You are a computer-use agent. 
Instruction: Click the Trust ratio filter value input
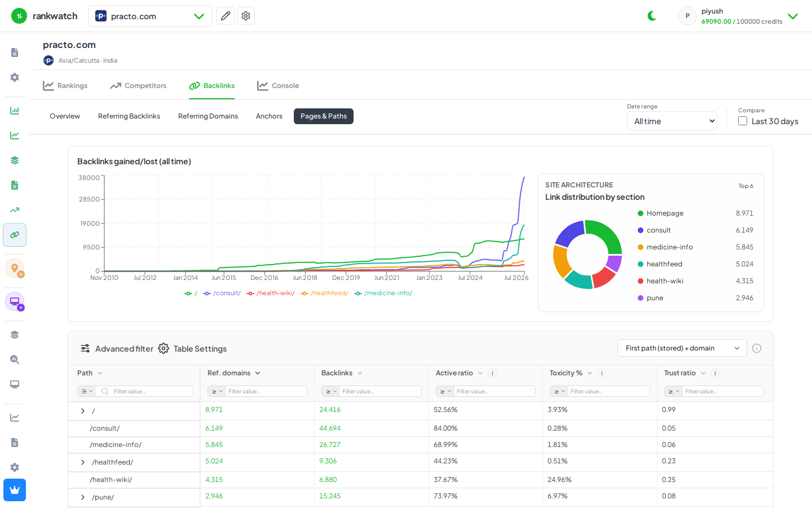723,391
